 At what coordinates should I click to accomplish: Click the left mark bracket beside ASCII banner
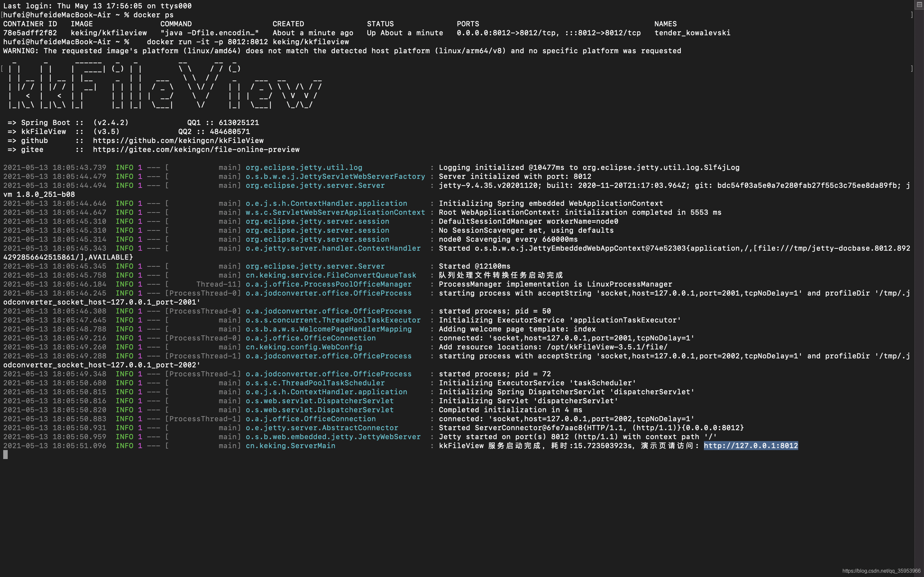pos(2,69)
